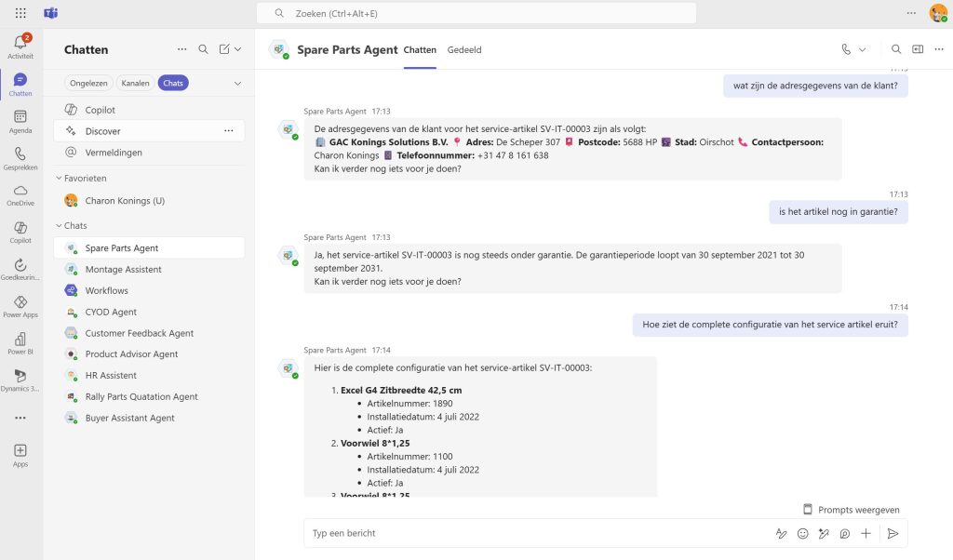Click the Zoeken search field

coord(476,13)
